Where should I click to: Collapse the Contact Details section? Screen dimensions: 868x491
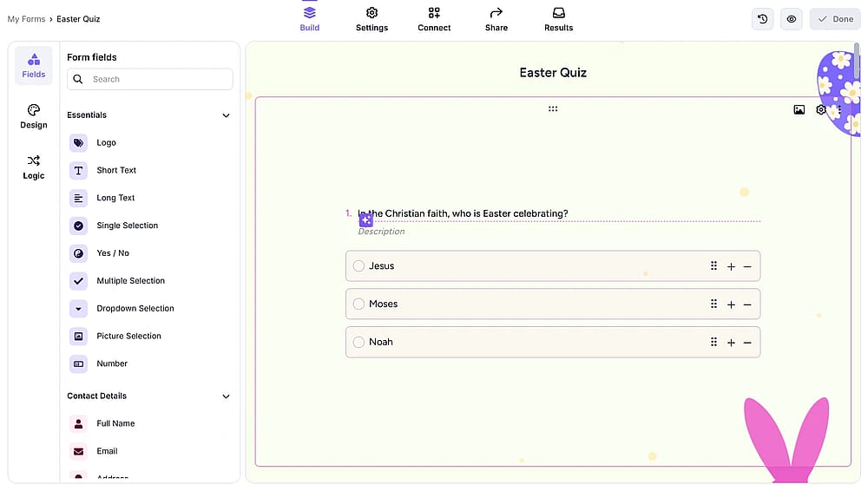226,397
